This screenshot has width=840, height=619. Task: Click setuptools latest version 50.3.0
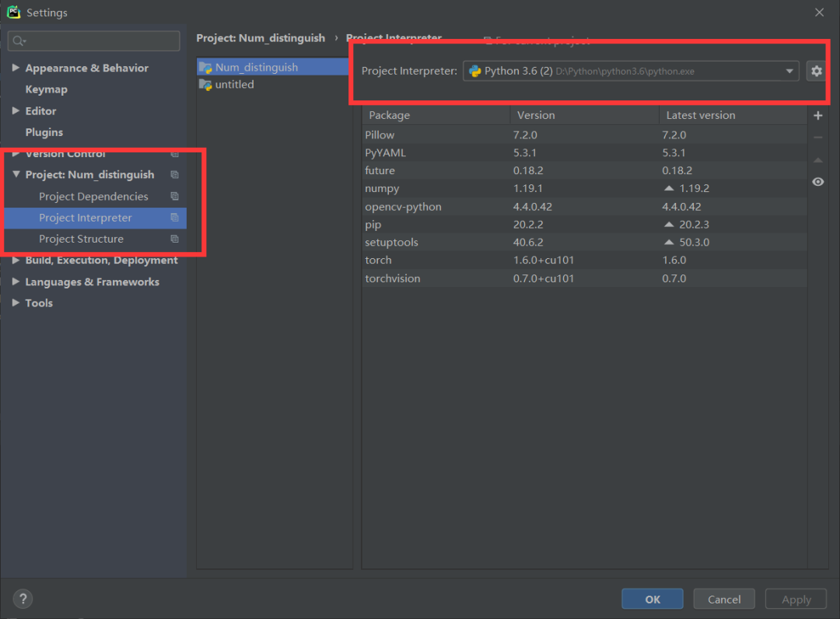point(695,242)
